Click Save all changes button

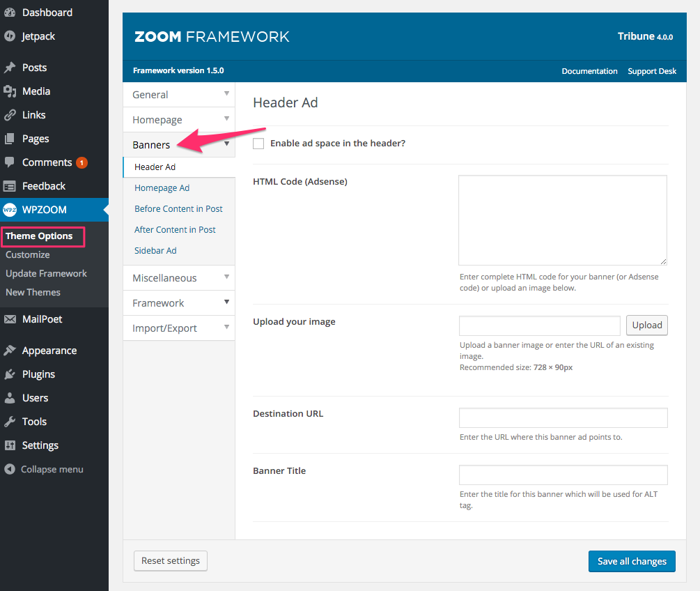coord(632,561)
